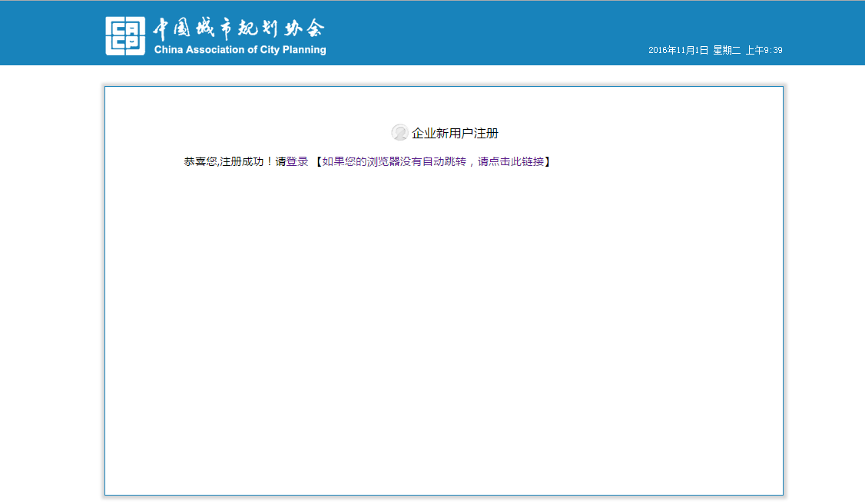Click the word China in English subtitle
The image size is (865, 504).
click(168, 50)
